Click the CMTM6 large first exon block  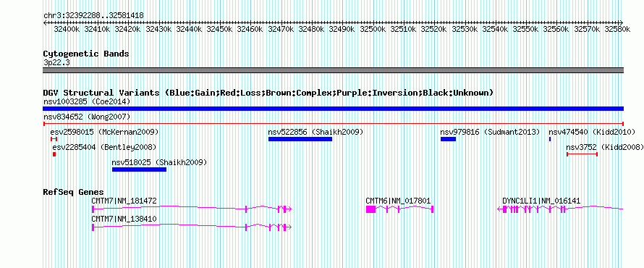pos(370,209)
